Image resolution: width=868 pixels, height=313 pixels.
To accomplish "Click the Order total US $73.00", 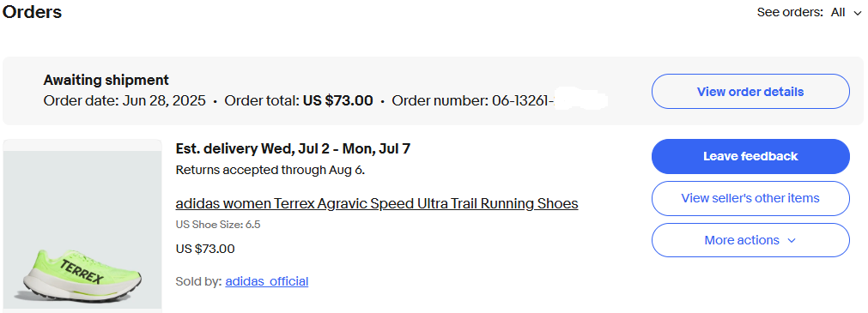I will tap(299, 101).
